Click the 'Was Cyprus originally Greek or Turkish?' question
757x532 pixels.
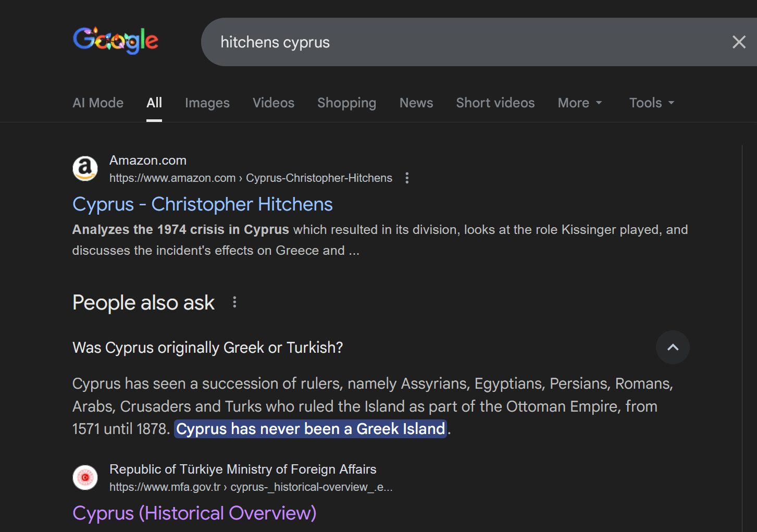pos(207,348)
